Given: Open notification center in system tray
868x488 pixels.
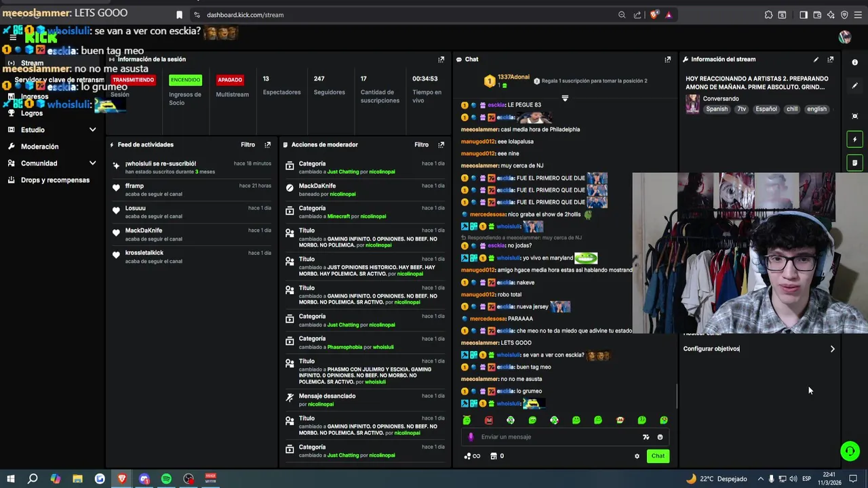Looking at the screenshot, I should 853,479.
